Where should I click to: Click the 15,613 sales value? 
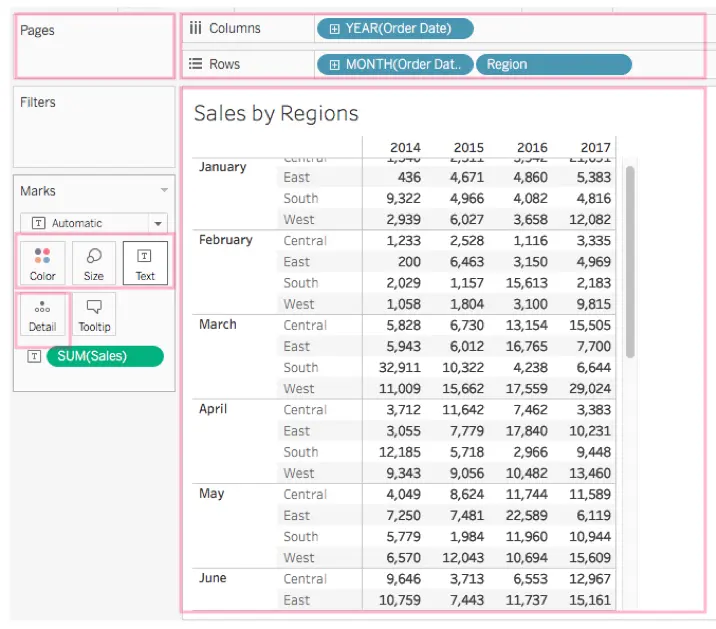[526, 283]
